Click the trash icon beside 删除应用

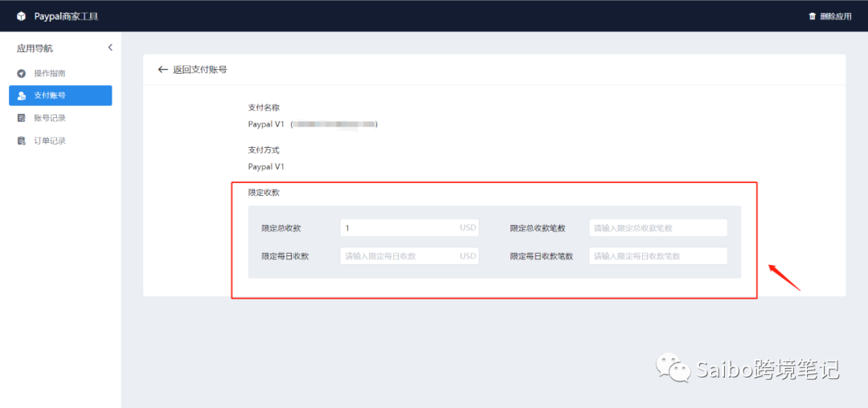coord(812,17)
